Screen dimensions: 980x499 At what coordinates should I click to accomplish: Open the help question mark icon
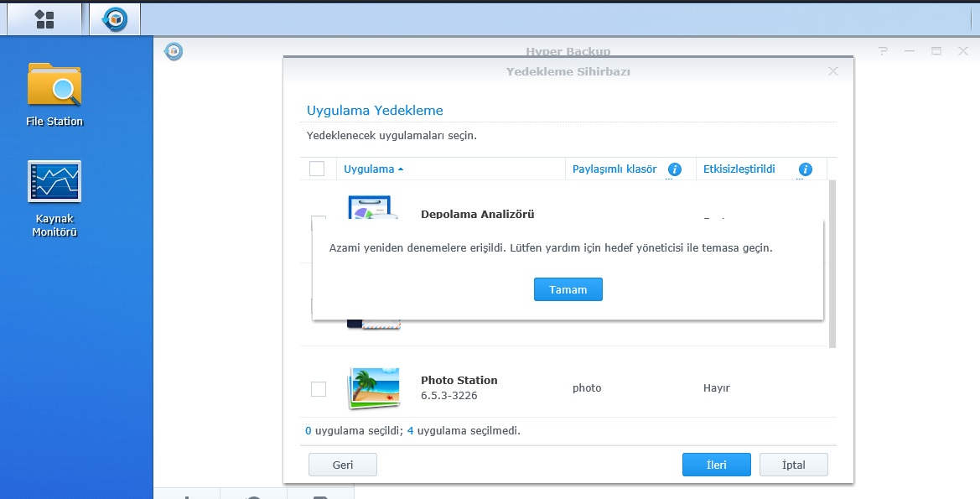point(883,51)
